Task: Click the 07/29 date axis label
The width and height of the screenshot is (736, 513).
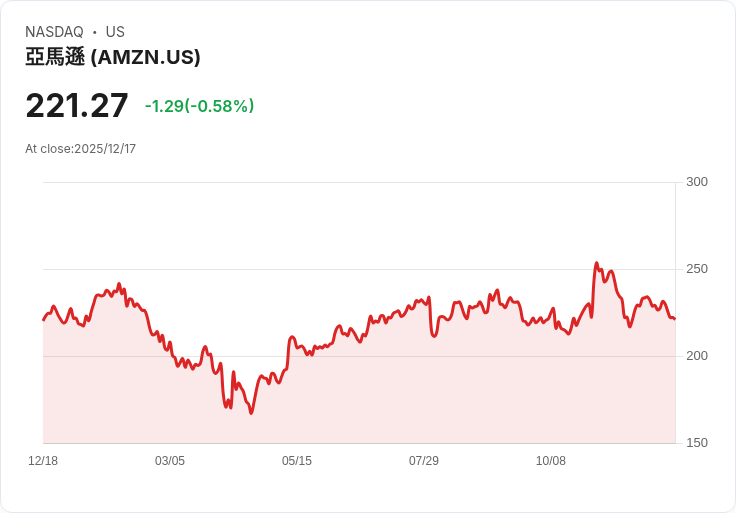Action: tap(424, 461)
